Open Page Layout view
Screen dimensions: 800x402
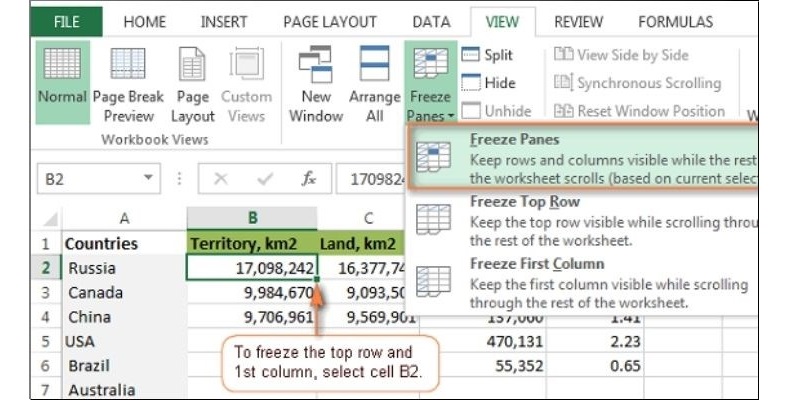192,85
